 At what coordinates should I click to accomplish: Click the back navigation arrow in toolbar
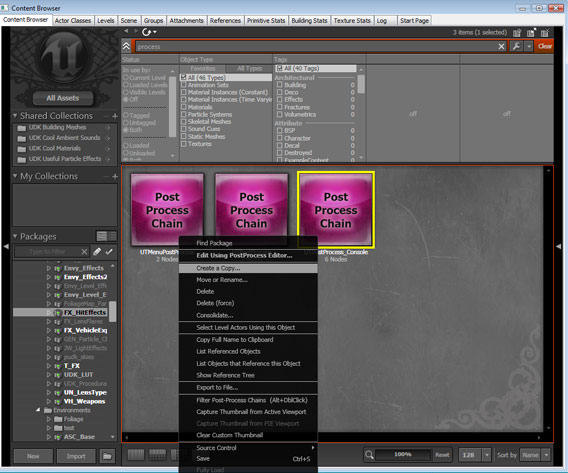point(126,31)
